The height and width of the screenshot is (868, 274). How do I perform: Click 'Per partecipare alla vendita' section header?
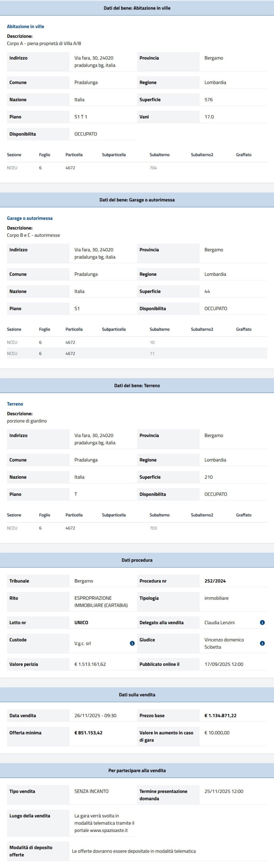137,770
